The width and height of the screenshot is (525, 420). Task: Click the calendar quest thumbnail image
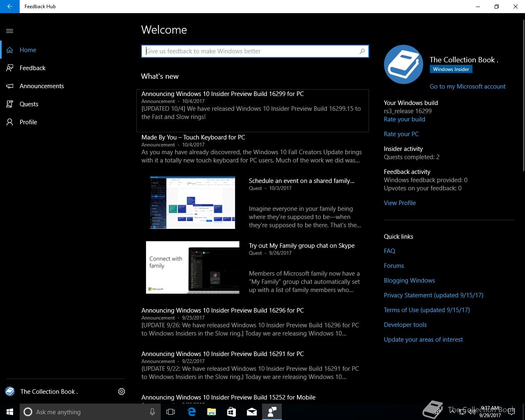click(192, 203)
